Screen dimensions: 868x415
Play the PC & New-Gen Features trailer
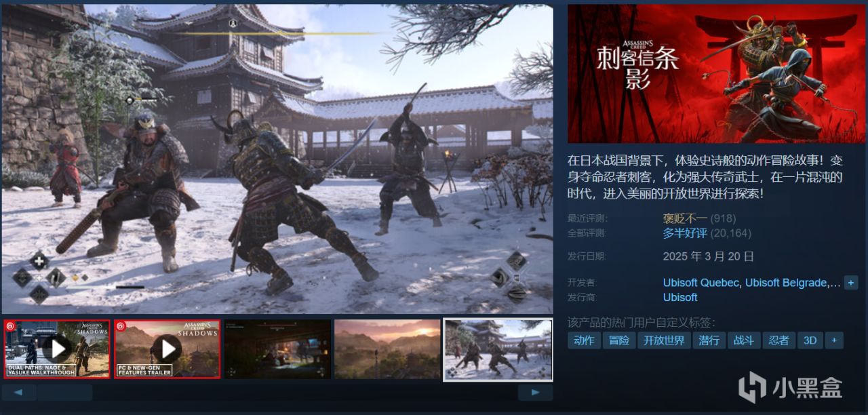tap(167, 349)
